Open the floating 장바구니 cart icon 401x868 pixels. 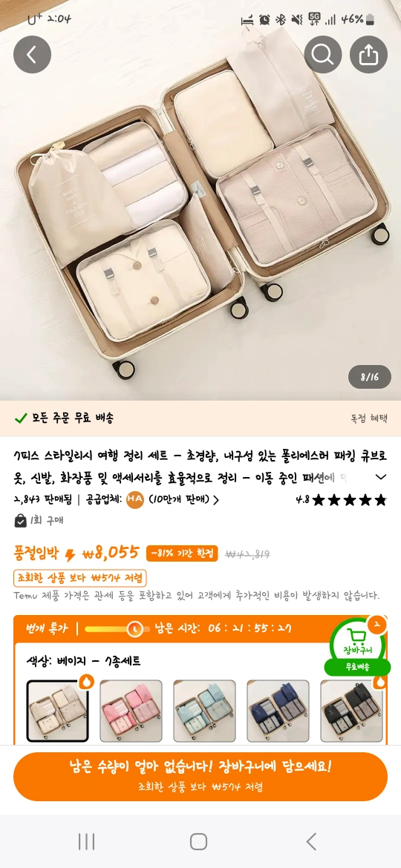point(357,645)
